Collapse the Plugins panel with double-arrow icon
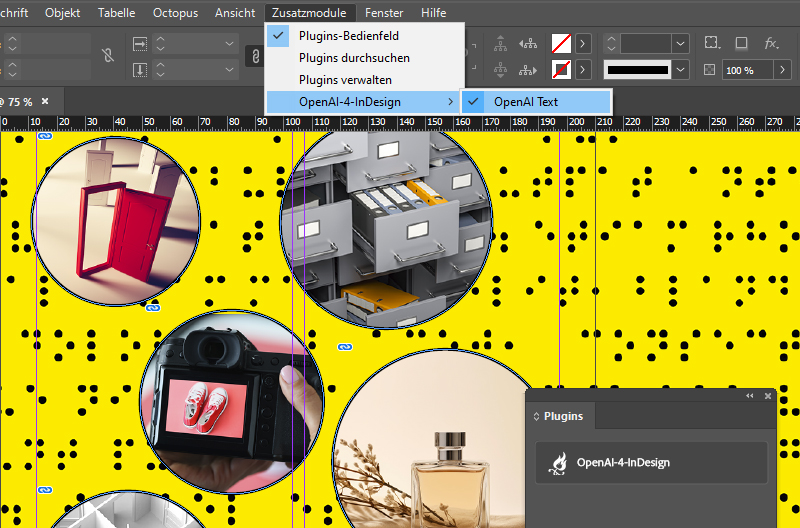 (x=750, y=396)
